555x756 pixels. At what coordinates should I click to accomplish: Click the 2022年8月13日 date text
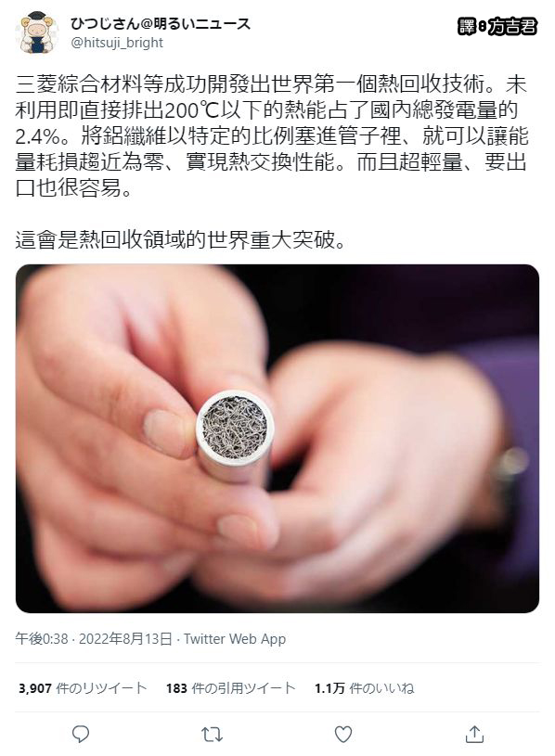125,639
